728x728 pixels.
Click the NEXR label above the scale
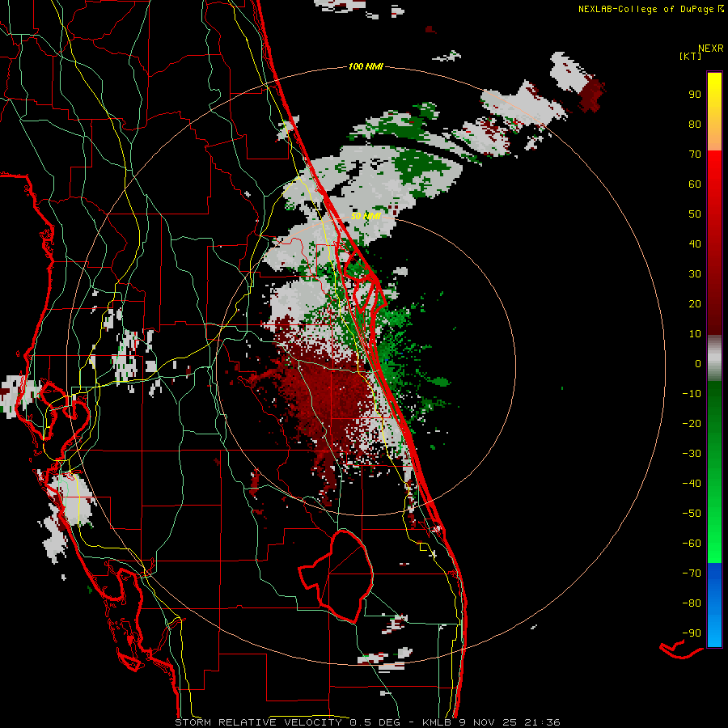710,49
